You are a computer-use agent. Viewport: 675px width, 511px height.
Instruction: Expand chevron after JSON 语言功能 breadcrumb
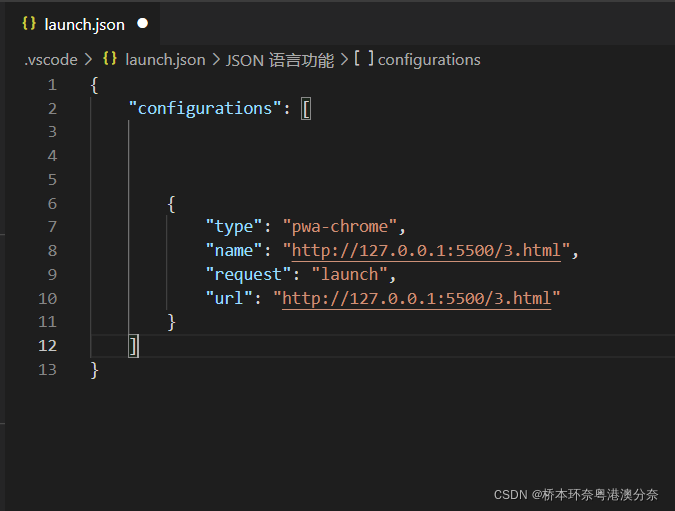(344, 59)
